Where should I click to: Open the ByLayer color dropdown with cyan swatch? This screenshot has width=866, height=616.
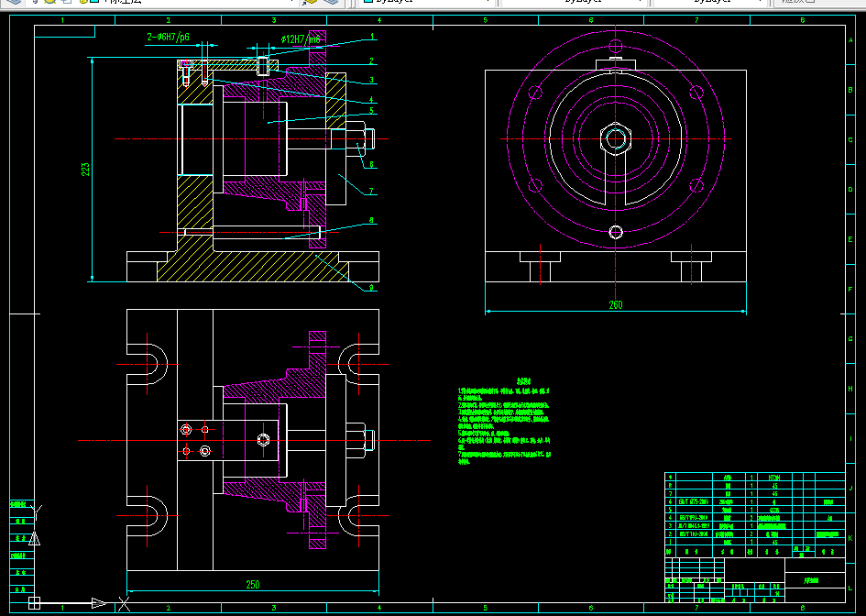(x=427, y=2)
